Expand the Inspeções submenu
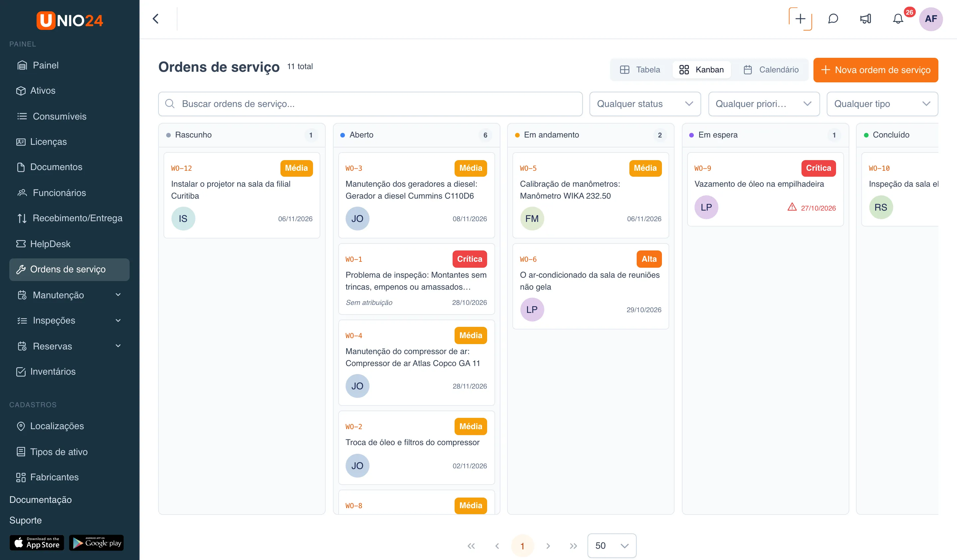This screenshot has width=957, height=560. coord(69,321)
